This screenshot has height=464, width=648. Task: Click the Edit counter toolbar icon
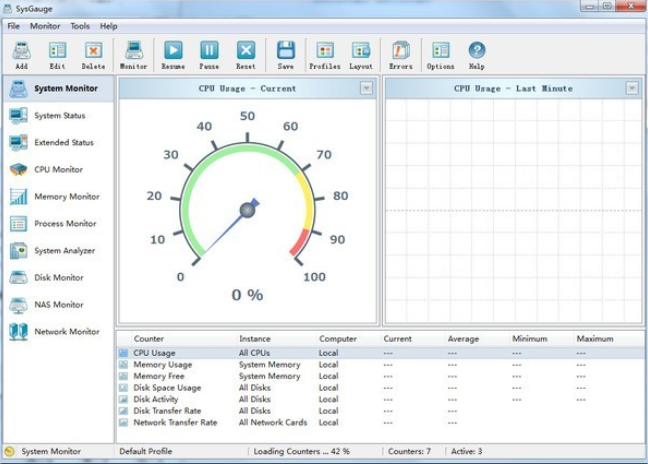tap(57, 50)
